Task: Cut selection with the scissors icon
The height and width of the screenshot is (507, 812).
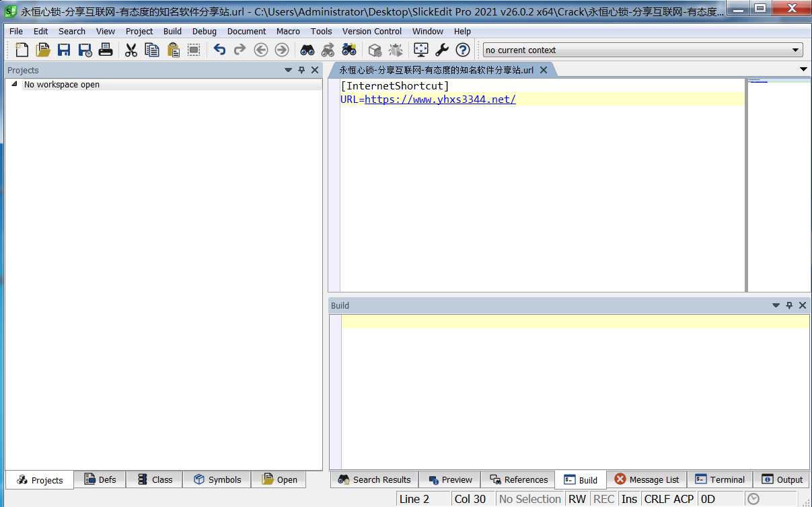Action: click(x=131, y=50)
